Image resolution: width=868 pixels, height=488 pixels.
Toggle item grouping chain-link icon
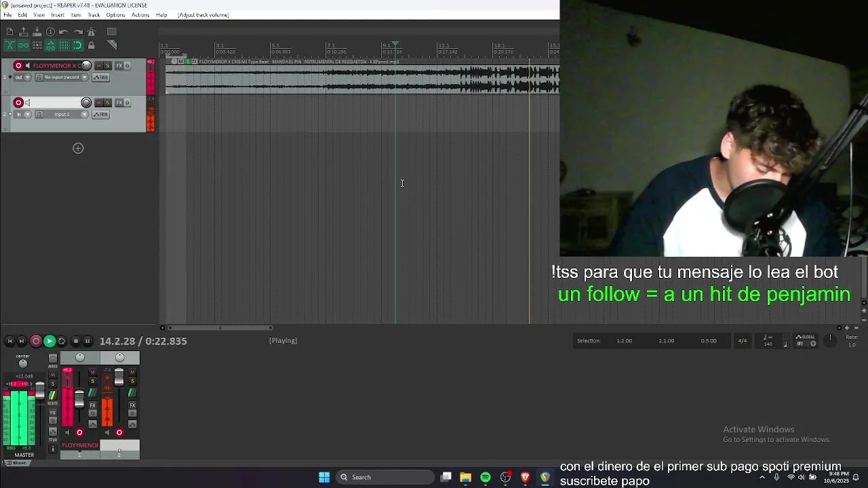(23, 45)
